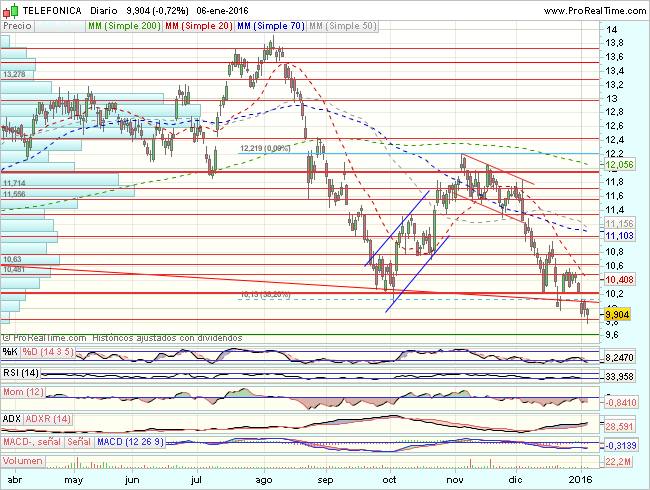
Task: Click the jun month label on time axis
Action: click(x=132, y=480)
